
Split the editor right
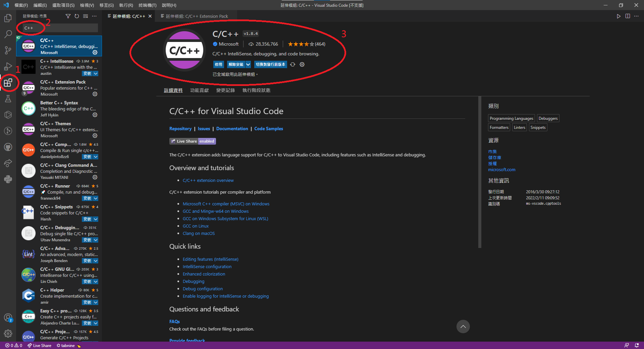click(x=628, y=16)
